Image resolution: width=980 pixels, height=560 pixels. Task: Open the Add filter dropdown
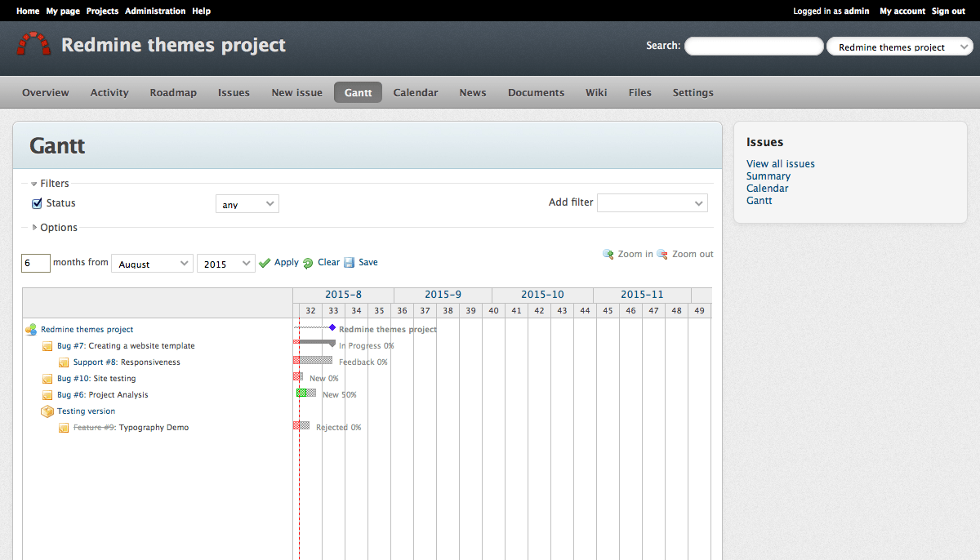[x=653, y=202]
